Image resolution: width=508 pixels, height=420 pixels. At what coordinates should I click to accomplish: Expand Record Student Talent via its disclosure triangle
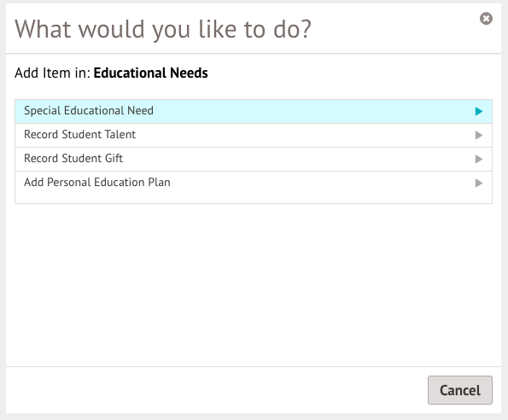click(478, 135)
